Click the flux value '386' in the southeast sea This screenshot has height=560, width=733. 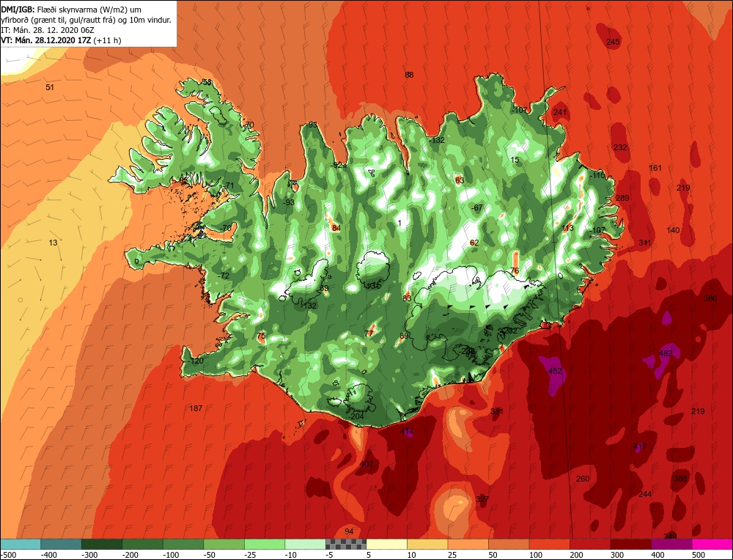coord(710,298)
